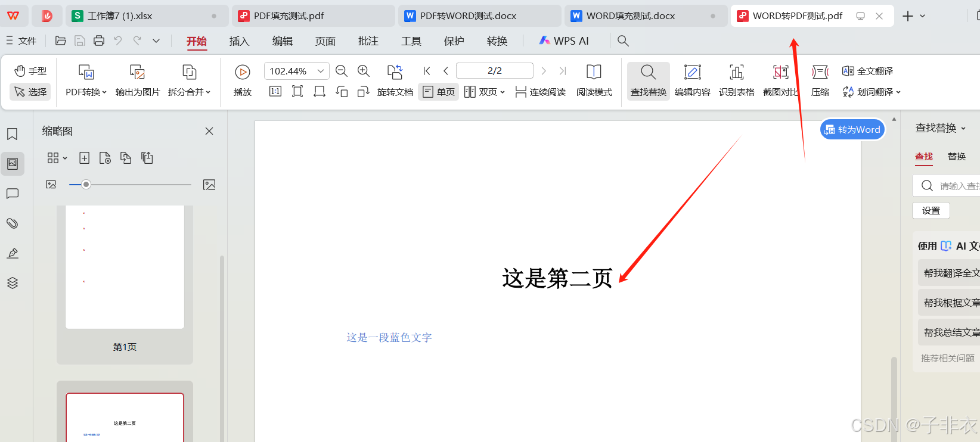
Task: Switch to the 工作簿7 (1).xlsx tab
Action: coord(147,16)
